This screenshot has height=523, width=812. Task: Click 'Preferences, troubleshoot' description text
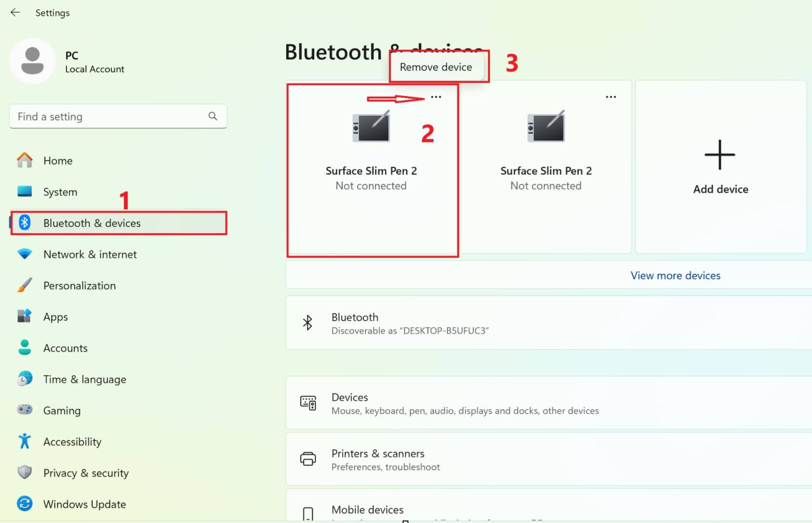pyautogui.click(x=386, y=467)
